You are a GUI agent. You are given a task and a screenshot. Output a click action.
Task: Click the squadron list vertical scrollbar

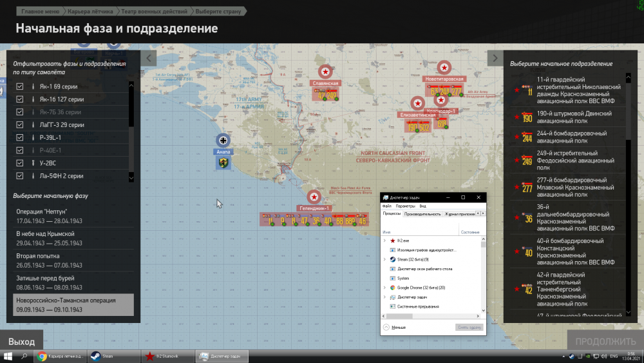(629, 193)
